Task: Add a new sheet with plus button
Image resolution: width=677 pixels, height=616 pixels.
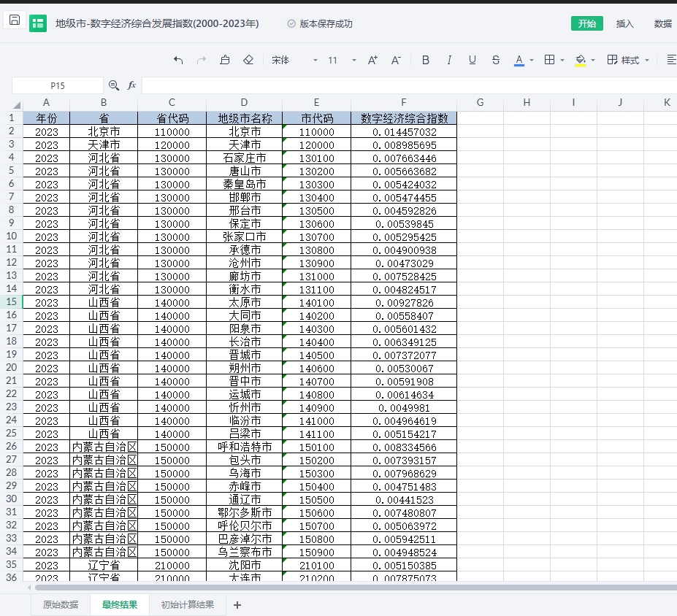Action: click(237, 604)
